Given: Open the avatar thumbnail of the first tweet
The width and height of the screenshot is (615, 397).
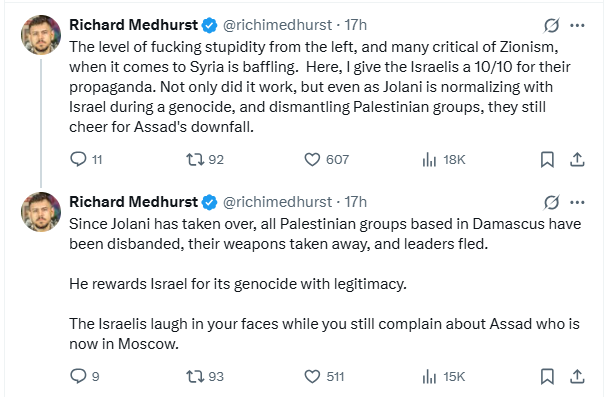Looking at the screenshot, I should tap(41, 35).
